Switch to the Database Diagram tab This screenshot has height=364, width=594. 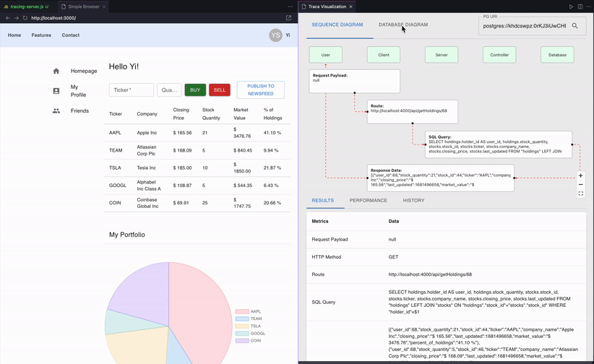[403, 25]
